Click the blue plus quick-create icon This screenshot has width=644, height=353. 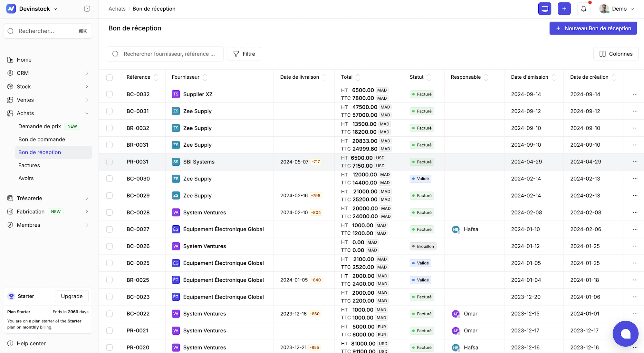(564, 9)
